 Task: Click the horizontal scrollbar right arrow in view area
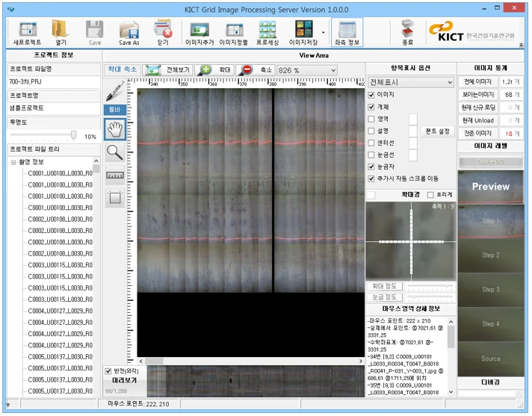[x=361, y=361]
